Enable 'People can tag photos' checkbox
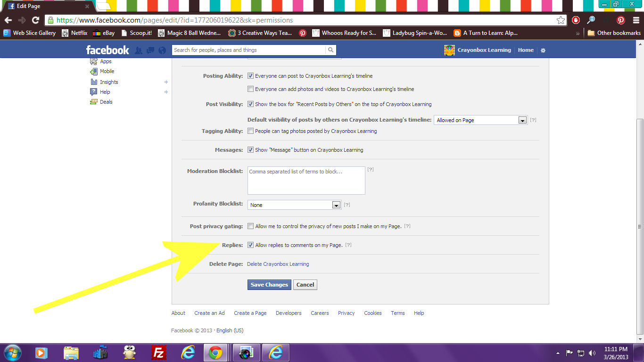644x362 pixels. click(251, 131)
